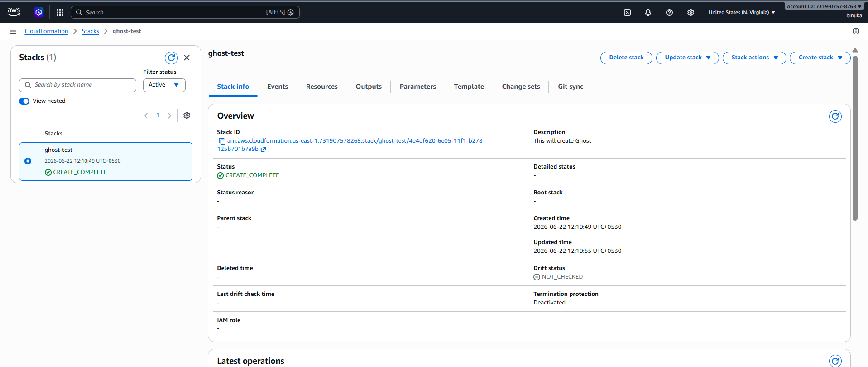Open the Services grid menu
The height and width of the screenshot is (367, 868).
click(60, 12)
